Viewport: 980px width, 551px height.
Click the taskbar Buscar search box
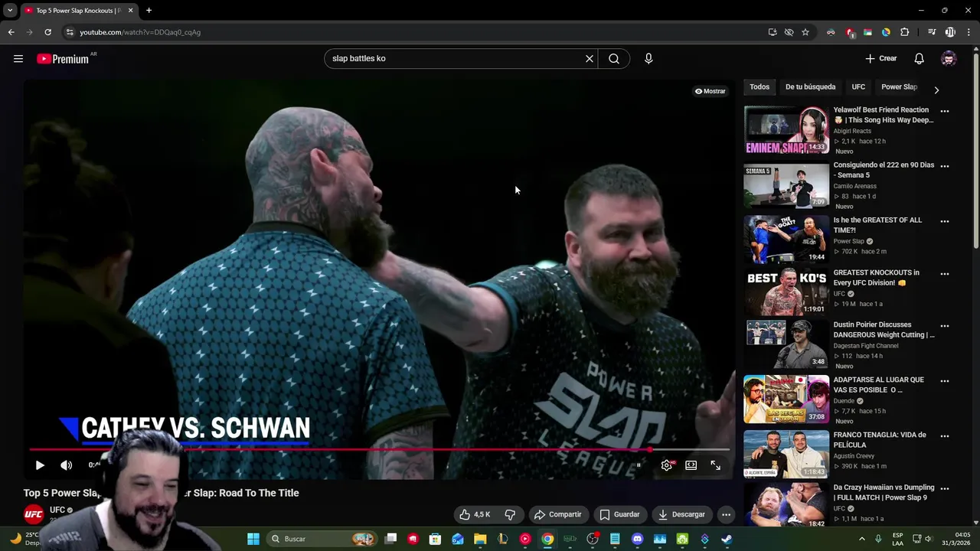pyautogui.click(x=322, y=539)
